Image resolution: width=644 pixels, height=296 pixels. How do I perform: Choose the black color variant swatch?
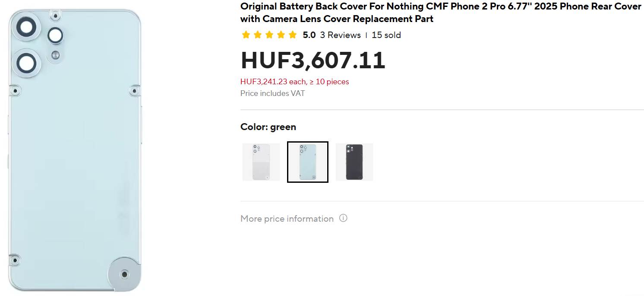pos(354,162)
